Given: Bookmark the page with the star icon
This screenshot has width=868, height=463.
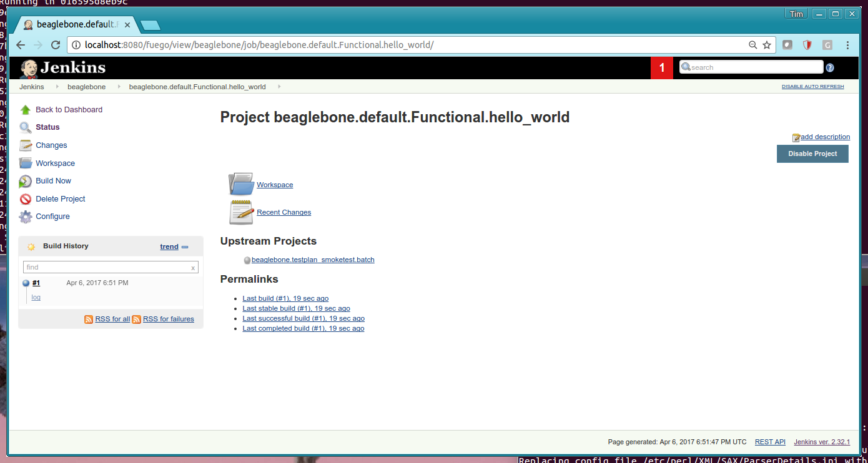Looking at the screenshot, I should click(x=767, y=45).
